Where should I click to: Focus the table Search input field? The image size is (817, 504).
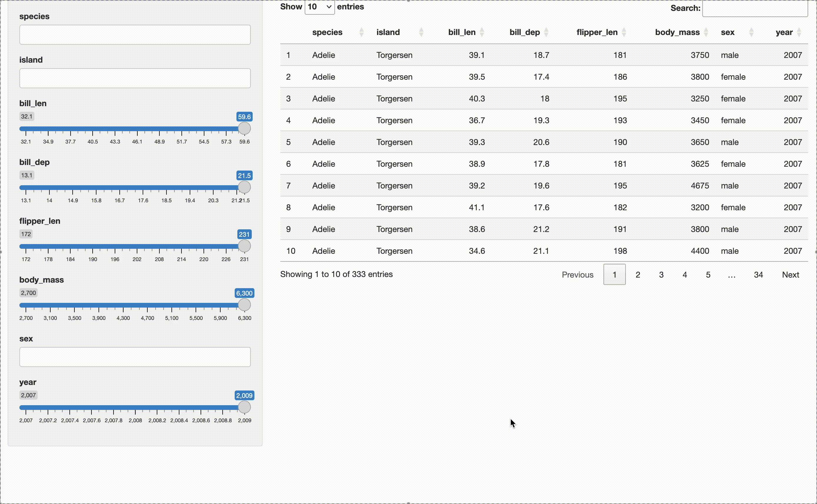[x=755, y=8]
